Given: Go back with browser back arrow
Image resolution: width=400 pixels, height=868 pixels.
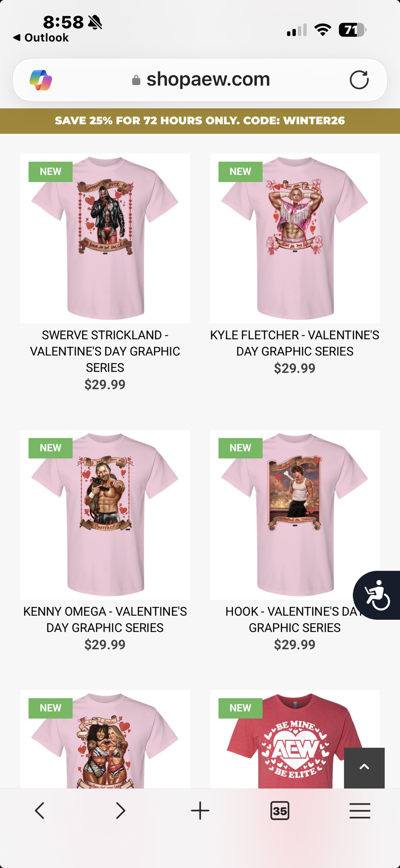Looking at the screenshot, I should [40, 810].
